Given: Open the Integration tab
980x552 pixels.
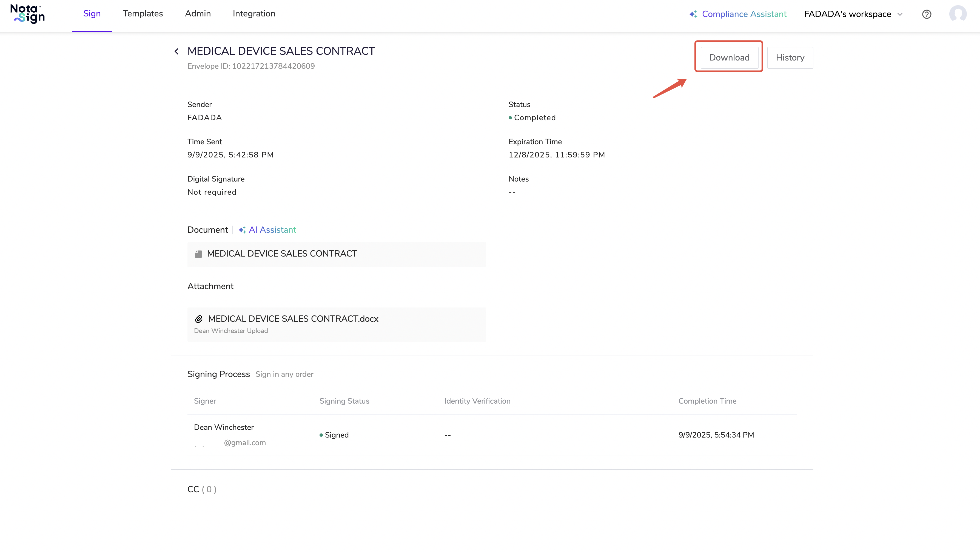Looking at the screenshot, I should (x=254, y=14).
